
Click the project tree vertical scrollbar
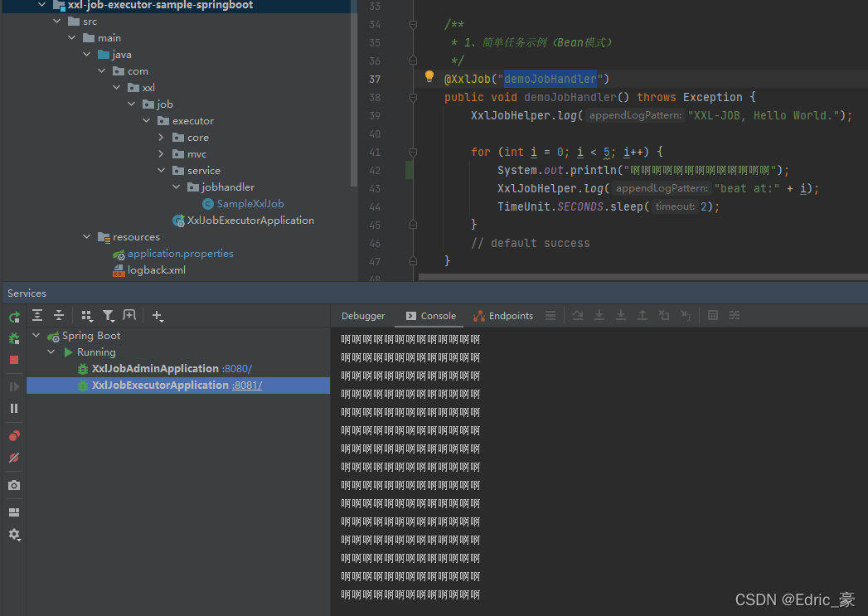click(354, 93)
